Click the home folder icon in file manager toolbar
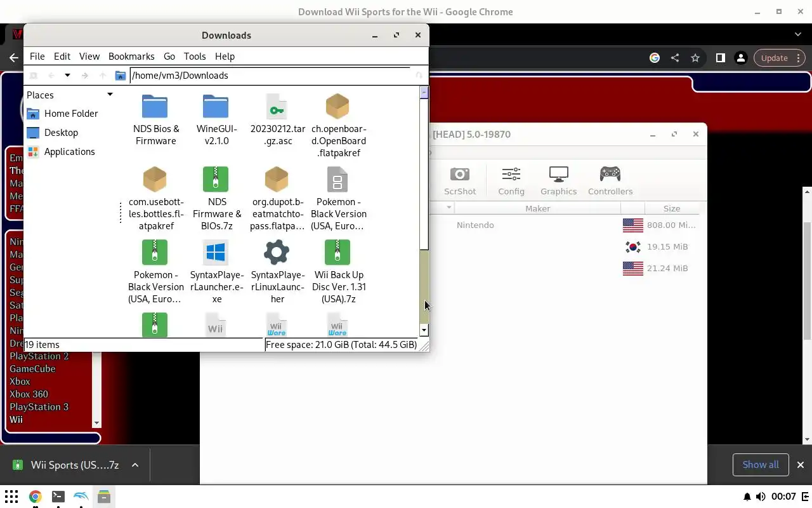Image resolution: width=812 pixels, height=508 pixels. tap(121, 76)
